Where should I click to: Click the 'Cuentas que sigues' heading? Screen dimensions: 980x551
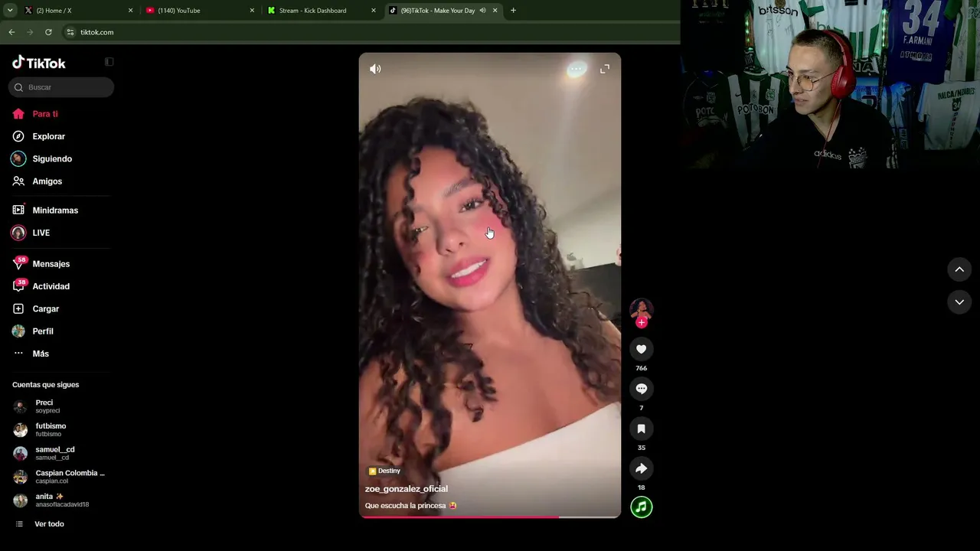pyautogui.click(x=46, y=385)
